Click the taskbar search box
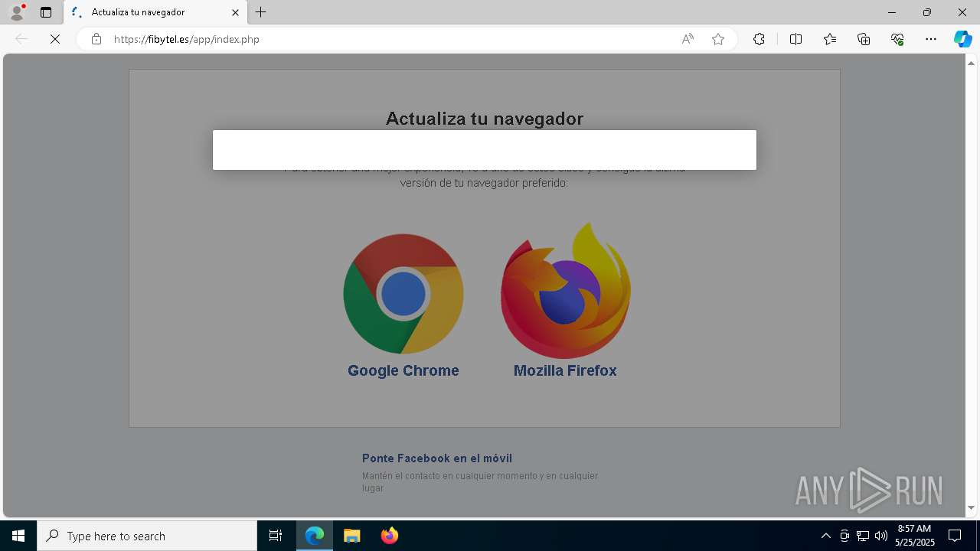This screenshot has height=551, width=980. click(x=147, y=536)
